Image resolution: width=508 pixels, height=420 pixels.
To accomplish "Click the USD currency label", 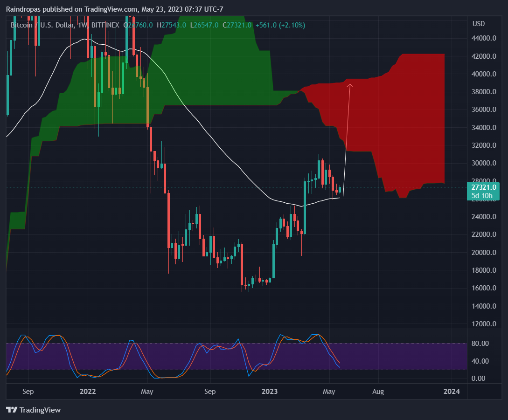I will [x=479, y=24].
